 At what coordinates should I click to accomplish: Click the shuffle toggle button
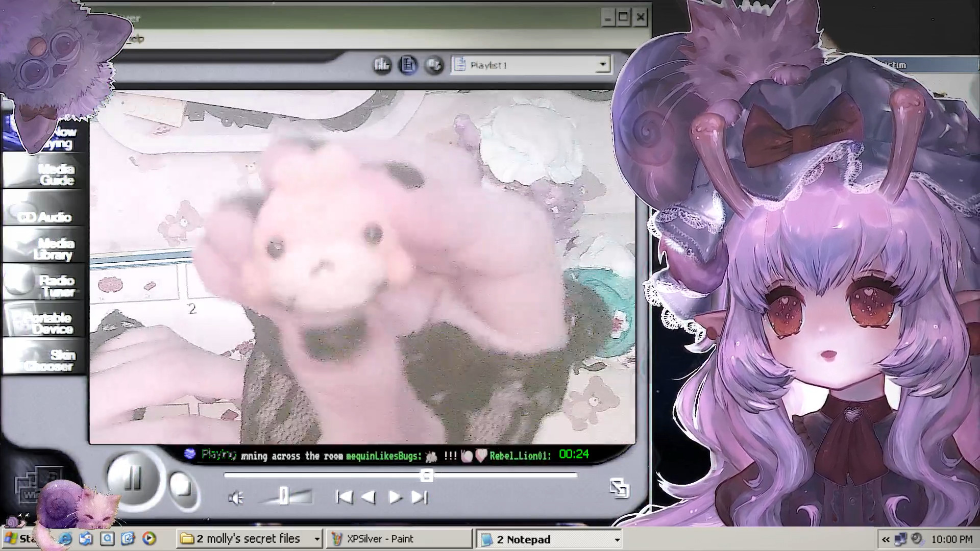coord(434,65)
